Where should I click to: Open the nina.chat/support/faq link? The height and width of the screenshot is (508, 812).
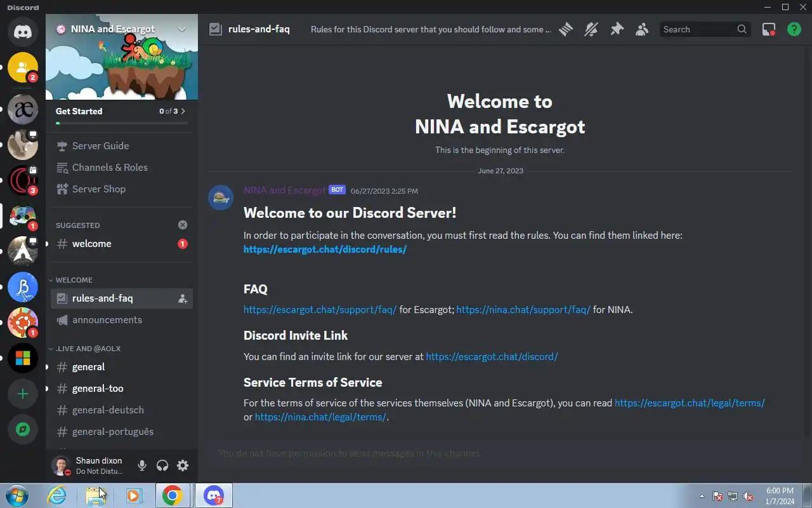coord(523,310)
